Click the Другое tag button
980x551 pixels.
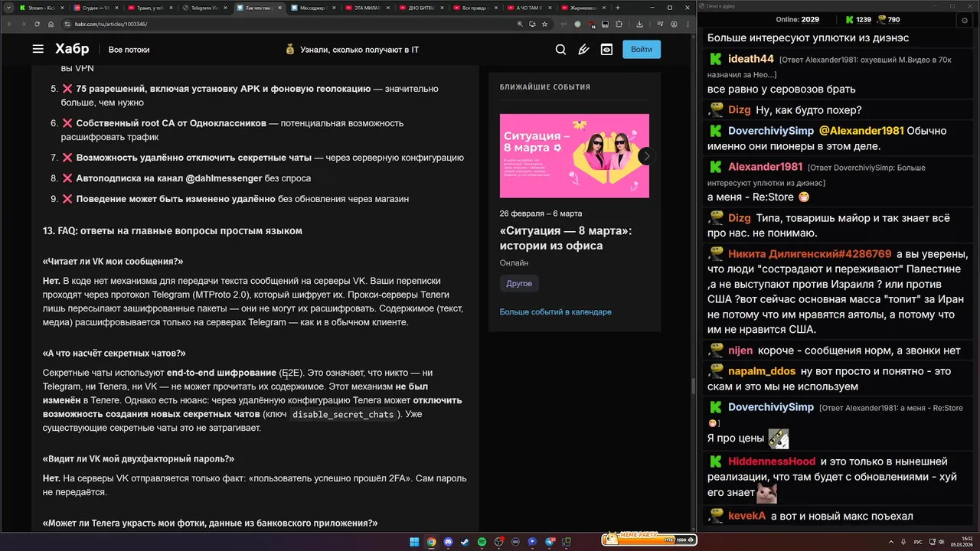(519, 283)
